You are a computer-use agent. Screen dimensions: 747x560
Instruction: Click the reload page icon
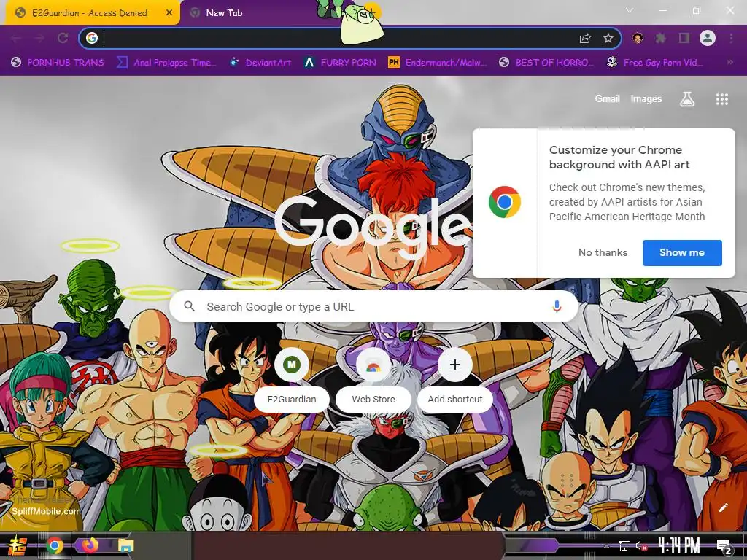coord(63,38)
